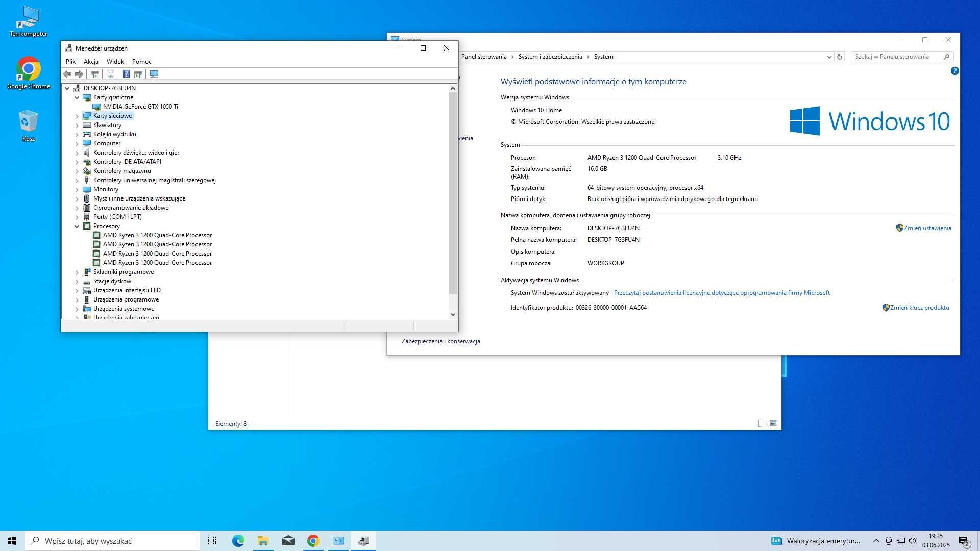
Task: Open Task View on the taskbar
Action: 212,541
